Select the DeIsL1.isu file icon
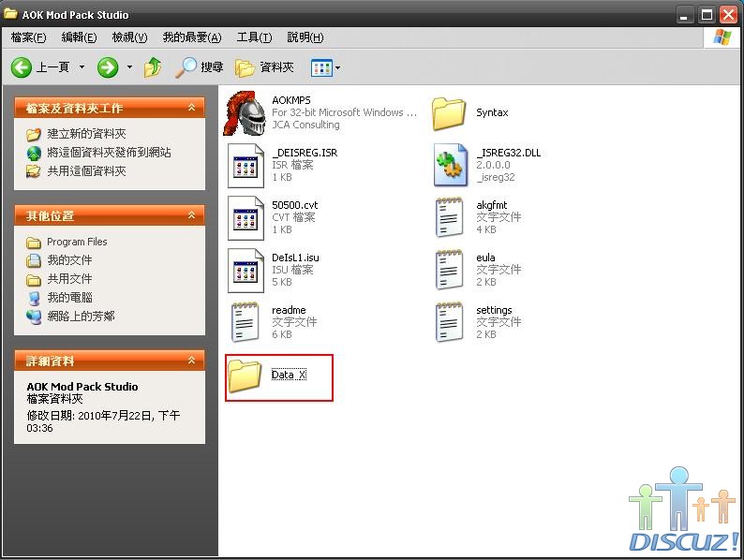The height and width of the screenshot is (560, 744). click(246, 271)
